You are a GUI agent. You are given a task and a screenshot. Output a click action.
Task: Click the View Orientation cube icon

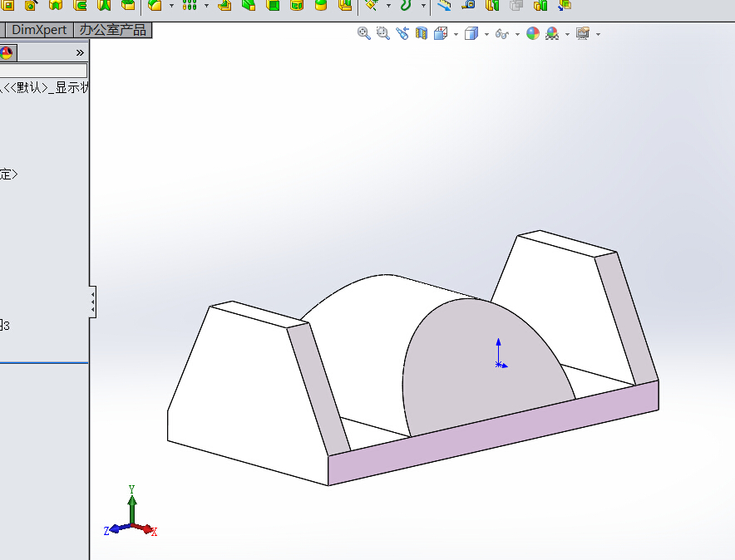click(441, 33)
